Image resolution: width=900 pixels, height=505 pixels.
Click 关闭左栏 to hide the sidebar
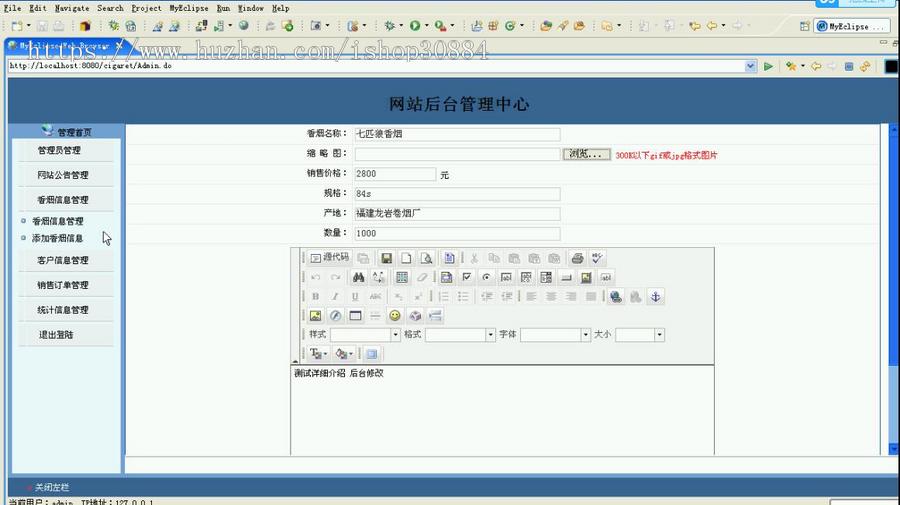[52, 487]
